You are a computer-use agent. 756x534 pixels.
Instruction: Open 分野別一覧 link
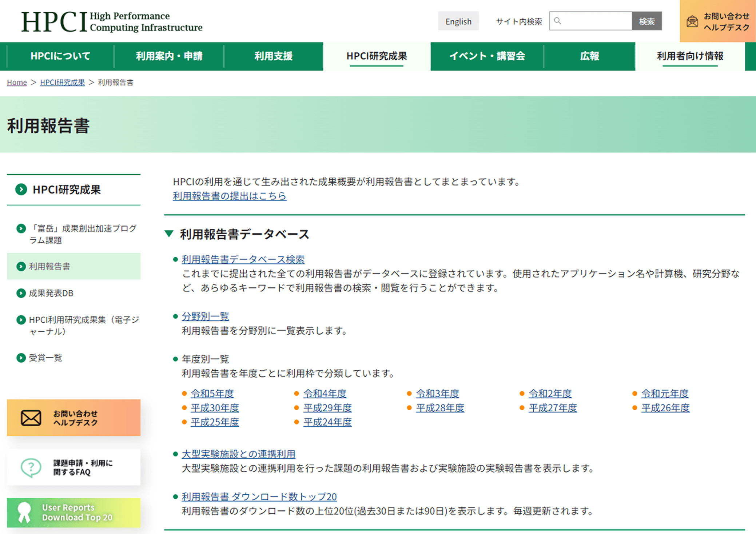(205, 316)
